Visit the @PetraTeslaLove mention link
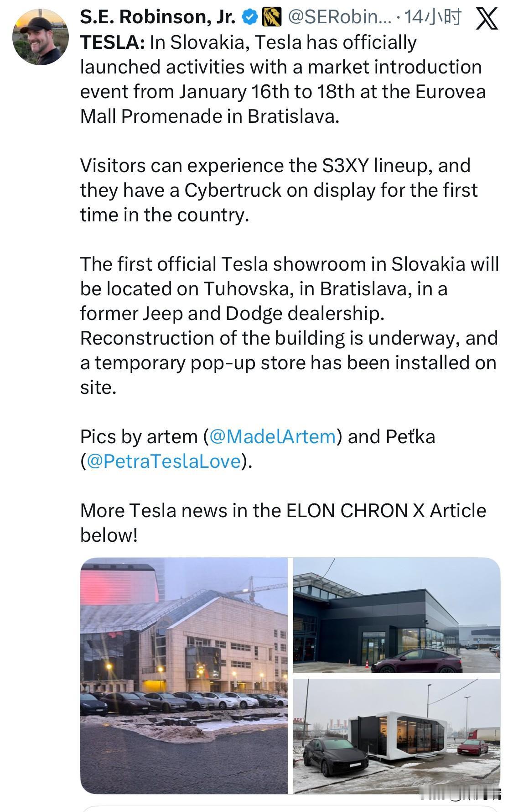This screenshot has width=513, height=812. coord(163,461)
